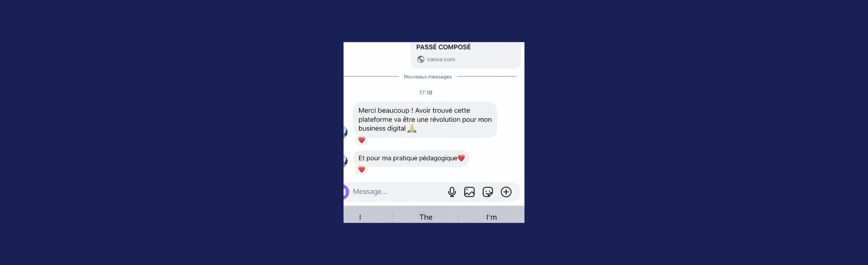
Task: Tap heart reaction under Merci beaucoup message
Action: 362,140
